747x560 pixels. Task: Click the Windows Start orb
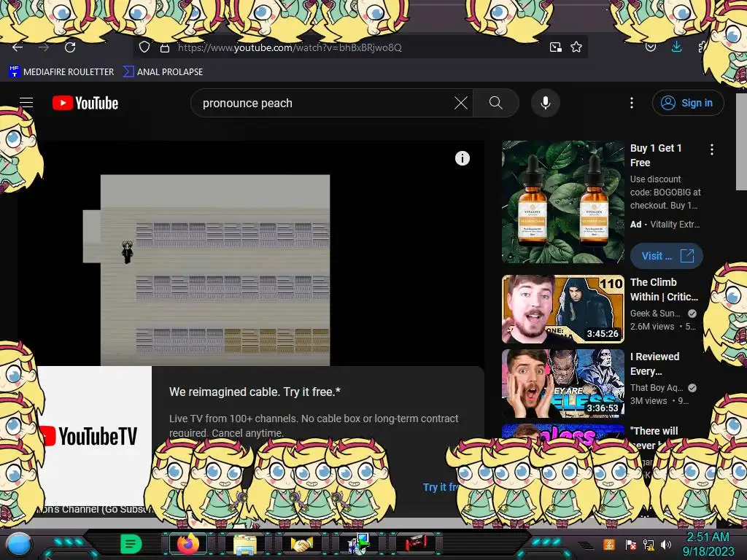tap(19, 544)
